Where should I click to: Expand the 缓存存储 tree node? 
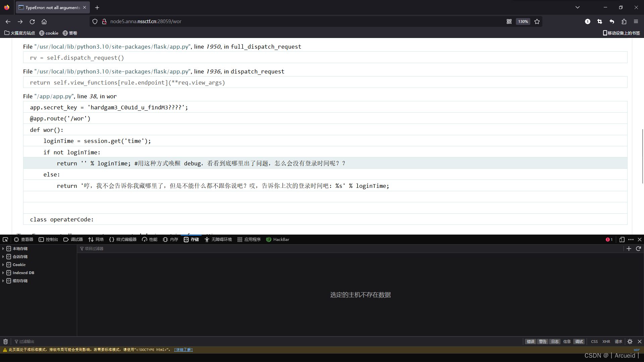3,281
